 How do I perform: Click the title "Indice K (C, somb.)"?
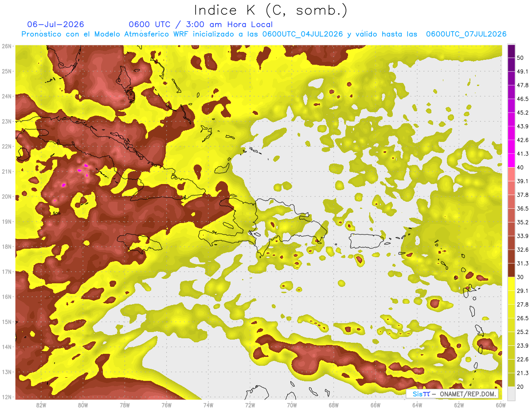(271, 11)
